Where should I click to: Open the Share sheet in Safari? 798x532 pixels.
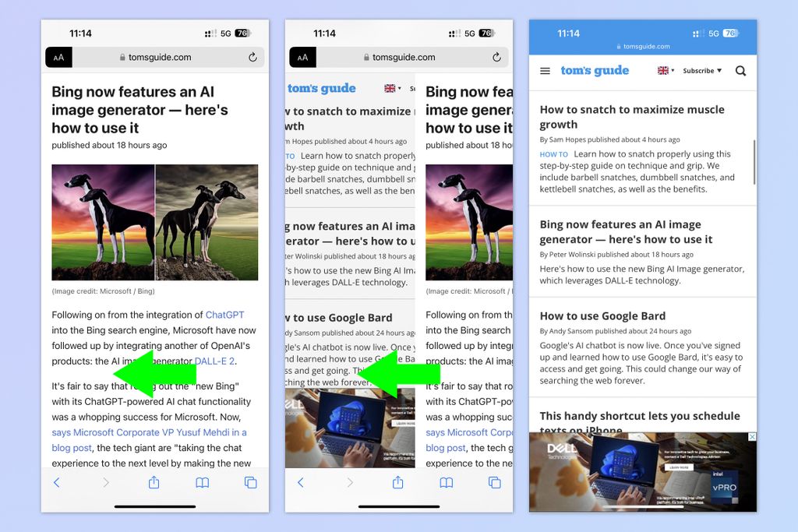point(152,482)
